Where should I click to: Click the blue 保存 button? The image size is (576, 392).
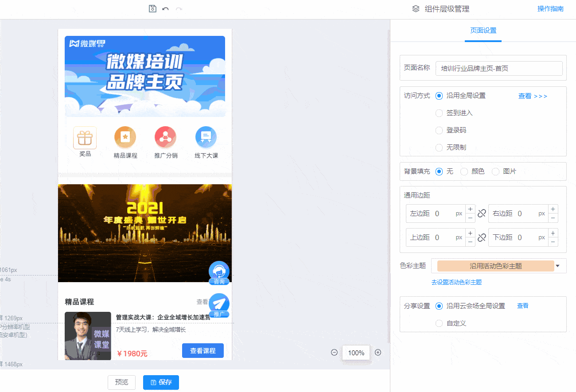click(161, 382)
